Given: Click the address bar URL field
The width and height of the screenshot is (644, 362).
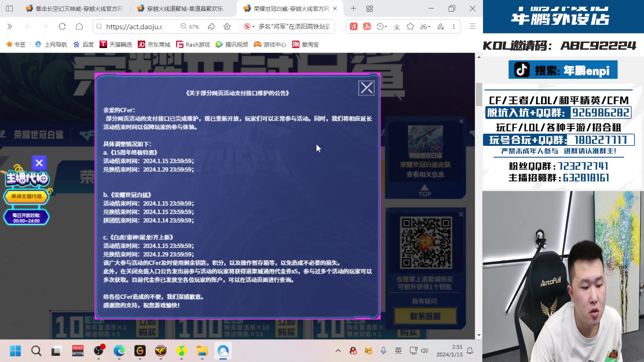Looking at the screenshot, I should pos(134,26).
